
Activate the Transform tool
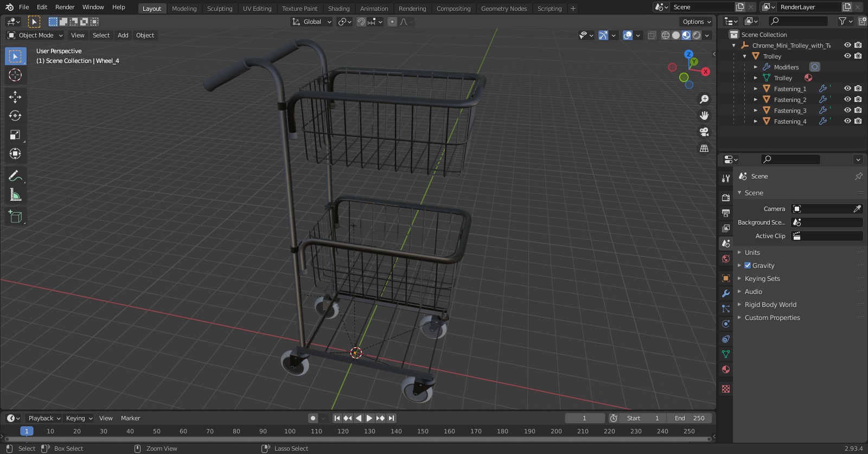[15, 154]
